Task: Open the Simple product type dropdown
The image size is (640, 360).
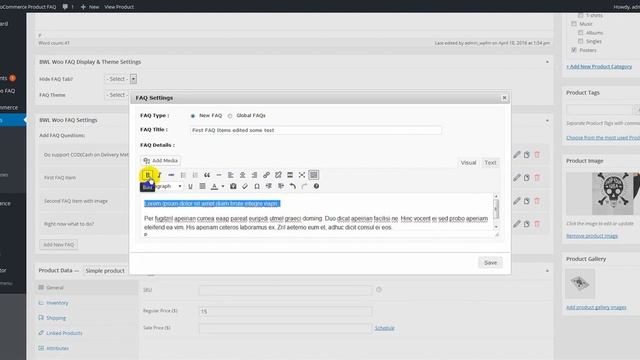Action: click(106, 271)
